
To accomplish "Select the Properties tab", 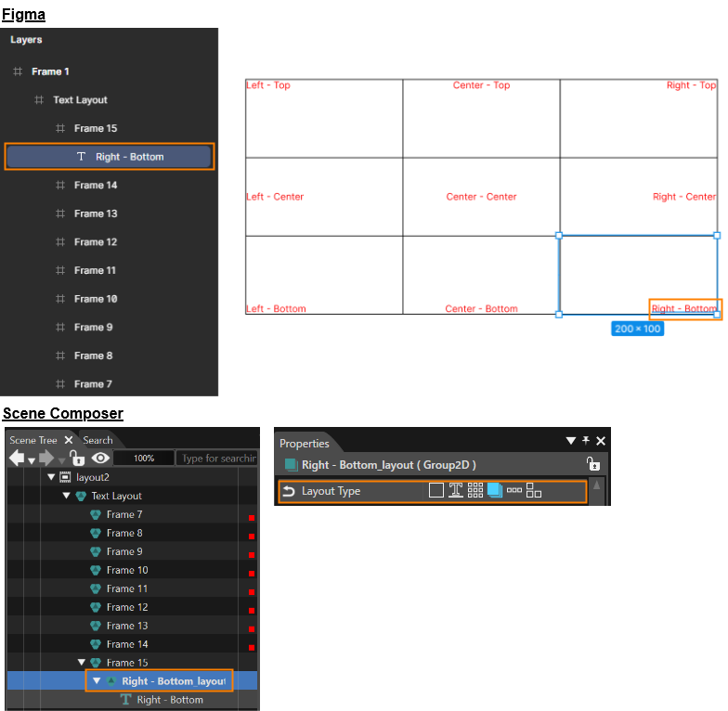I will click(x=305, y=444).
